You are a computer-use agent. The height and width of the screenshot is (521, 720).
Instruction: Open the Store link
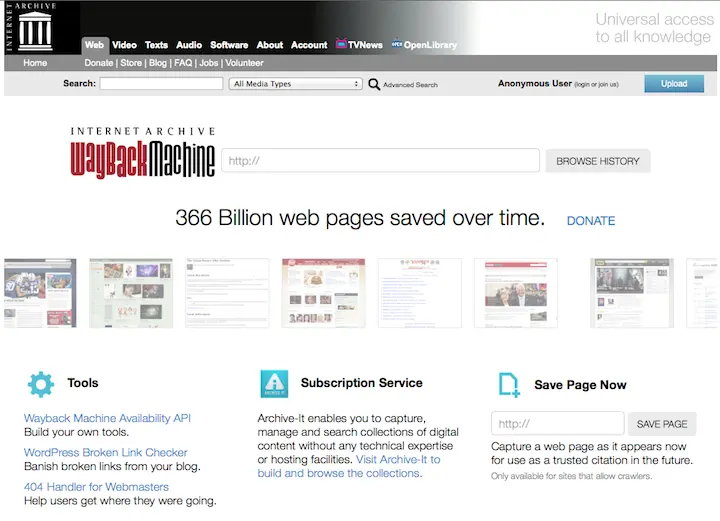[131, 63]
